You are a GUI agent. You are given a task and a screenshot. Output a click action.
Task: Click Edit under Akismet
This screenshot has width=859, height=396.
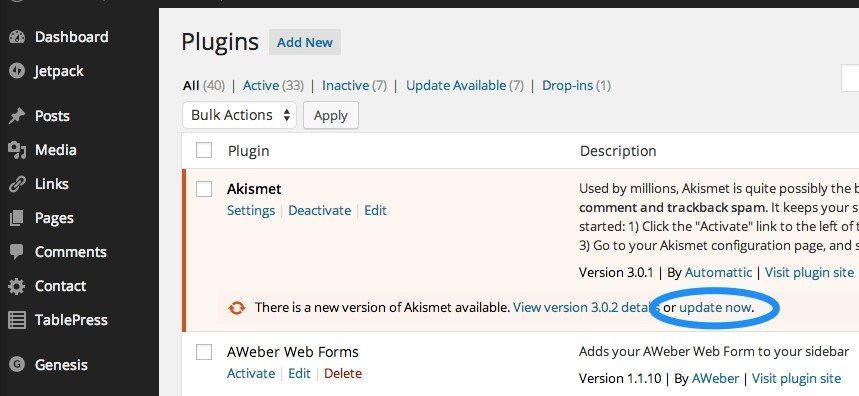pos(375,210)
